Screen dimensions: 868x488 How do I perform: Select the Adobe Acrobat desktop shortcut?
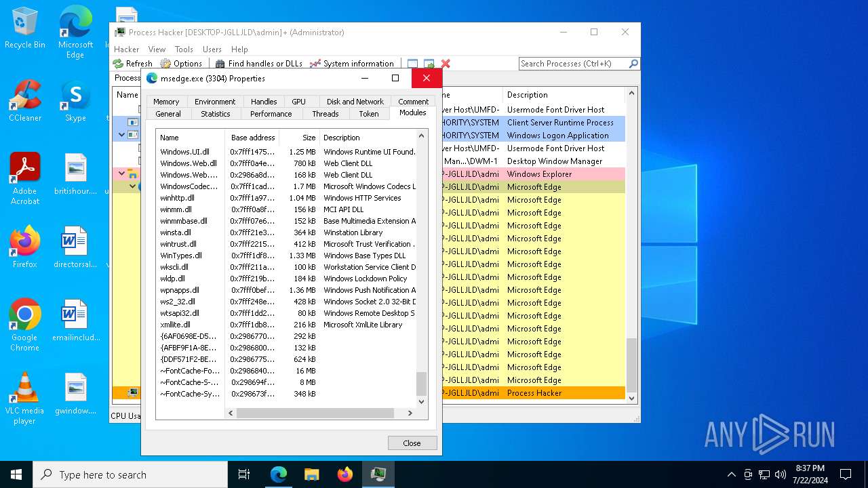click(25, 179)
